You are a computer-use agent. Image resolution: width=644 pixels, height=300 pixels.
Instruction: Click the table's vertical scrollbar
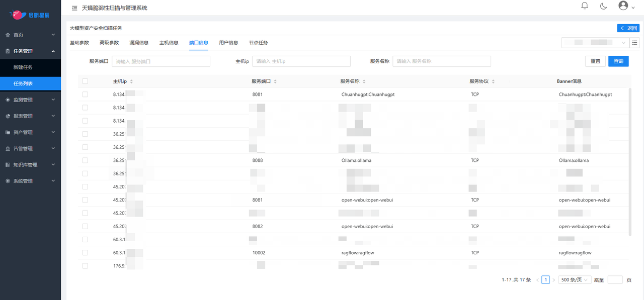630,161
